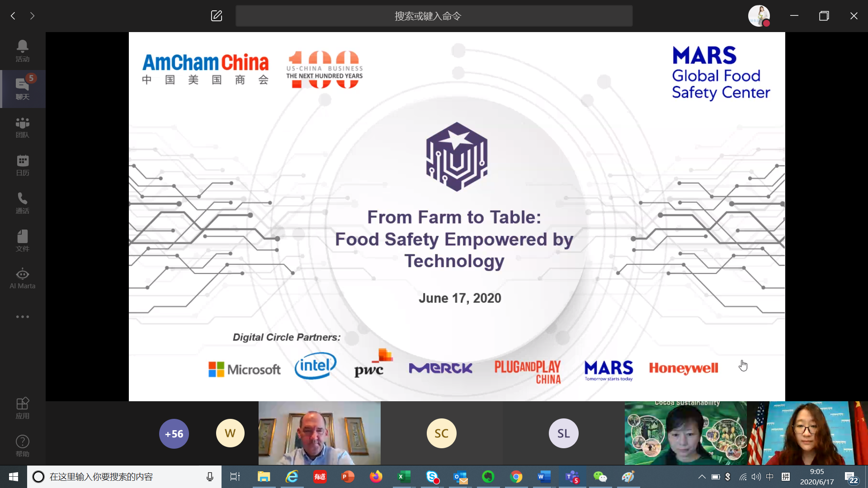Open the green round app on taskbar

click(488, 477)
